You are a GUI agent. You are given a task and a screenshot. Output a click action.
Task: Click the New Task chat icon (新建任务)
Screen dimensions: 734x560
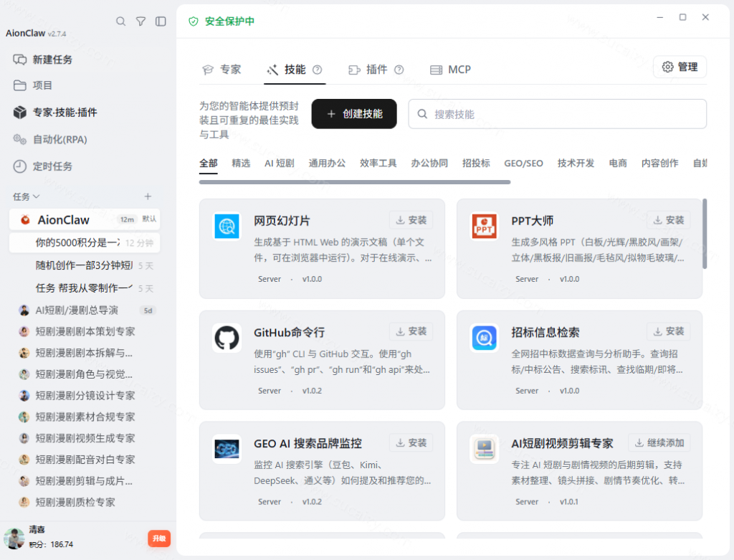pyautogui.click(x=19, y=60)
